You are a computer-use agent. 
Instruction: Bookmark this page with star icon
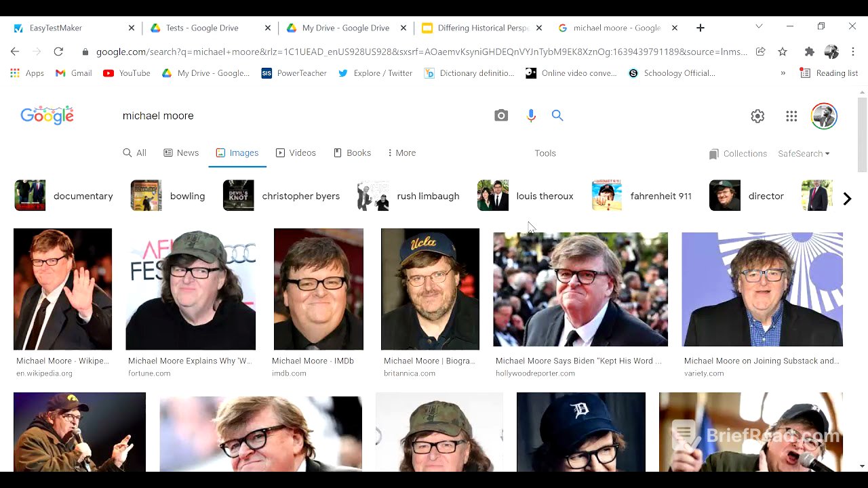click(783, 52)
